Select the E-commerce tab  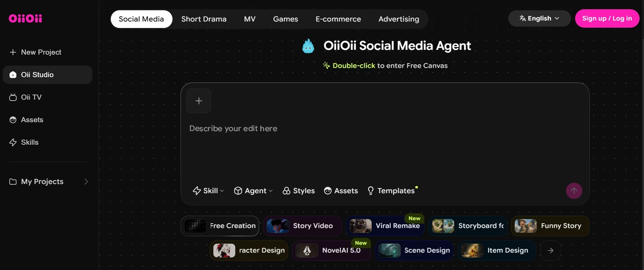(x=338, y=19)
